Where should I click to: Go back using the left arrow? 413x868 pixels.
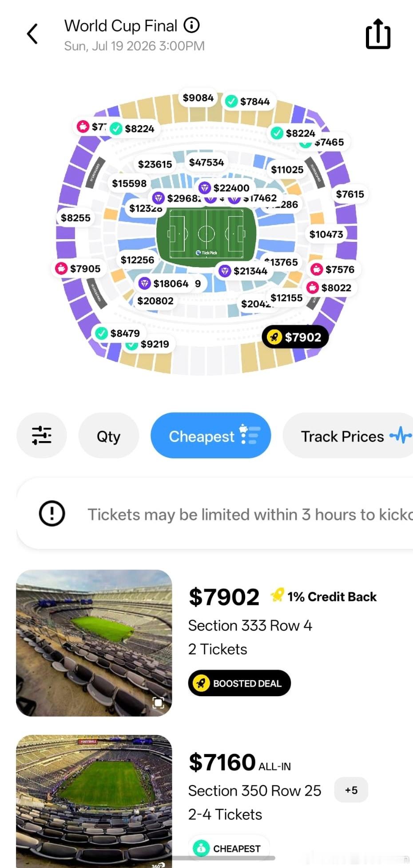(32, 34)
